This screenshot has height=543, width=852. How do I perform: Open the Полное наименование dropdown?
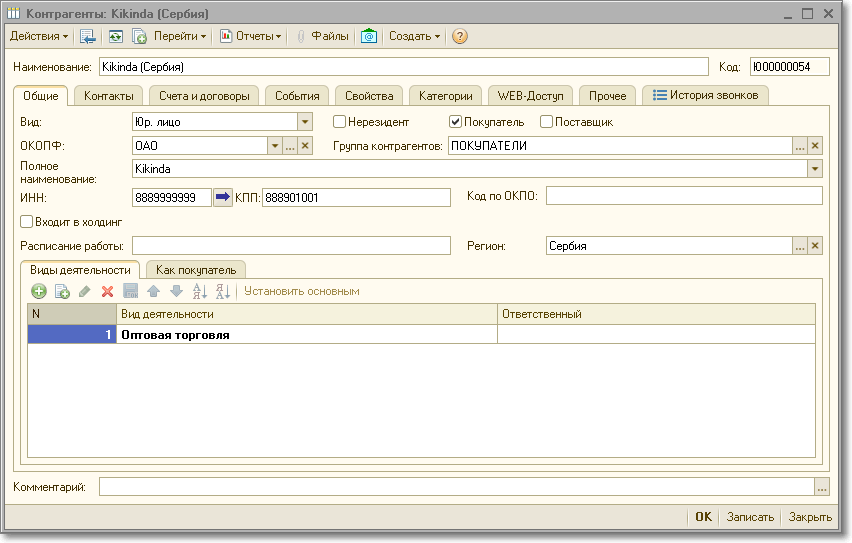click(814, 169)
